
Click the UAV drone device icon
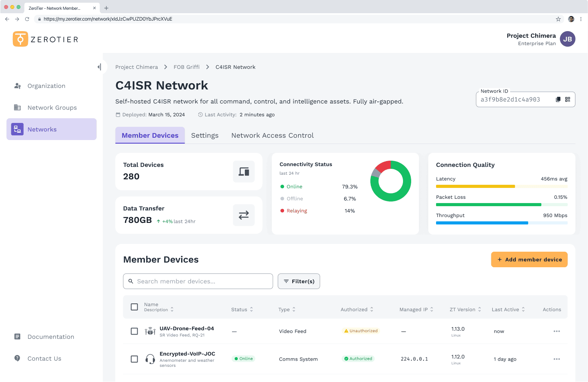150,331
